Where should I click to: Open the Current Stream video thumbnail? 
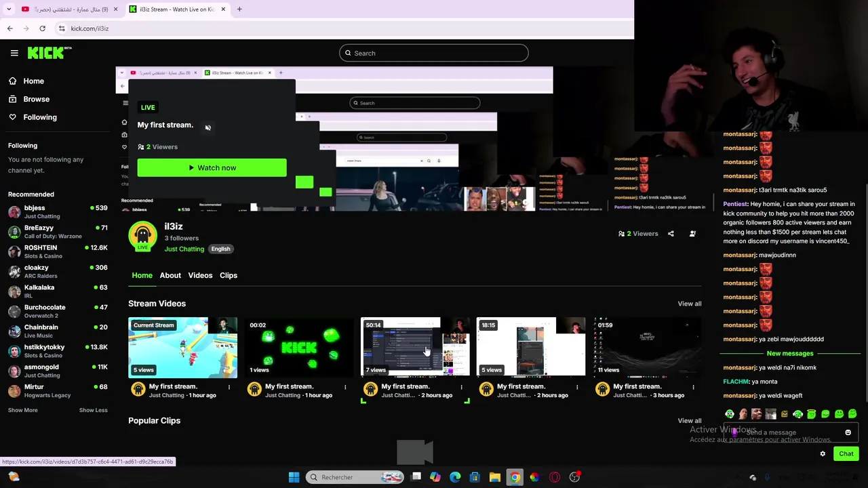(183, 347)
